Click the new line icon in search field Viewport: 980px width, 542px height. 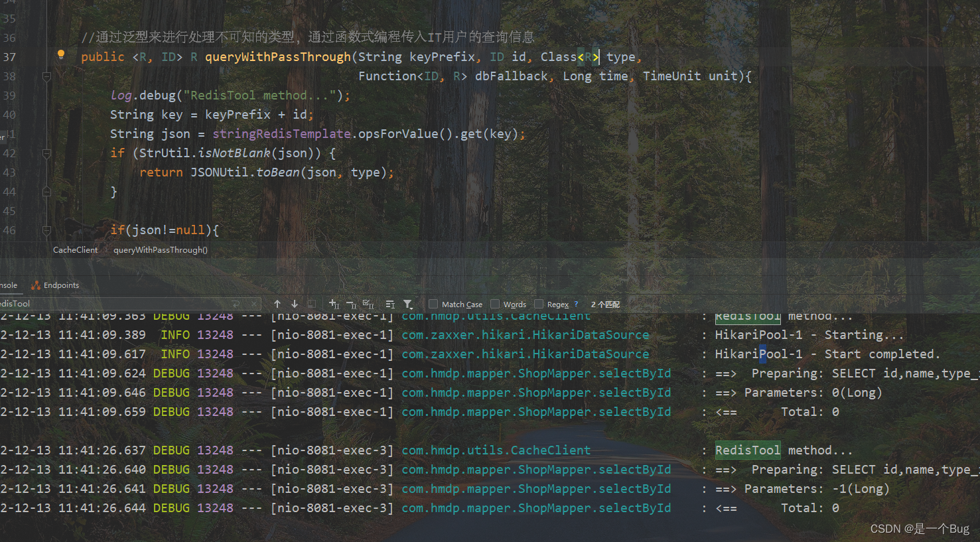(236, 304)
